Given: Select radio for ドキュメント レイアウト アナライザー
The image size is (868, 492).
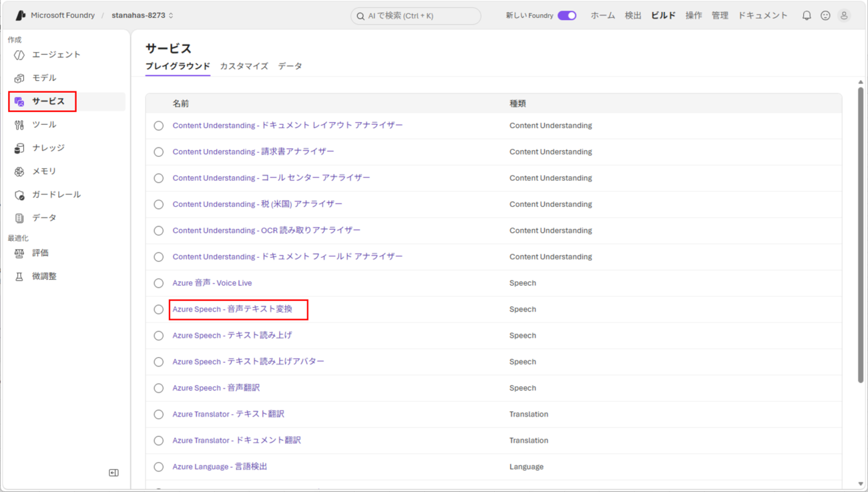Looking at the screenshot, I should tap(158, 126).
